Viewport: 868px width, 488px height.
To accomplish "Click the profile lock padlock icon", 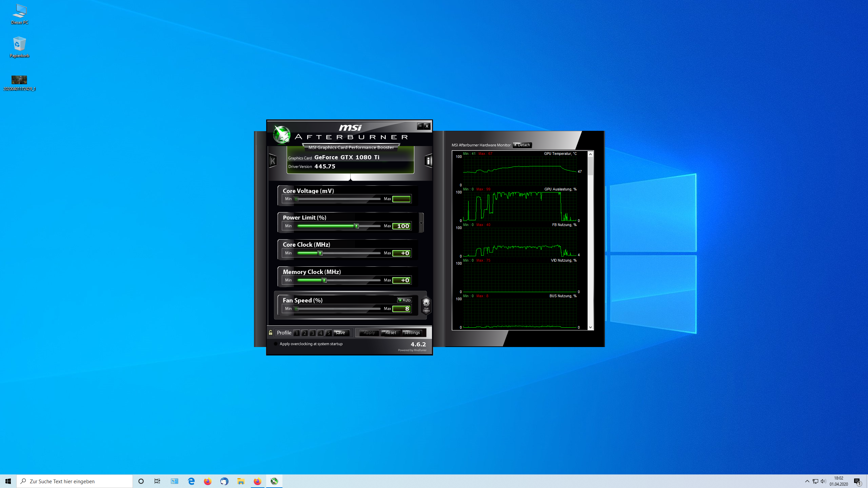I will click(271, 333).
